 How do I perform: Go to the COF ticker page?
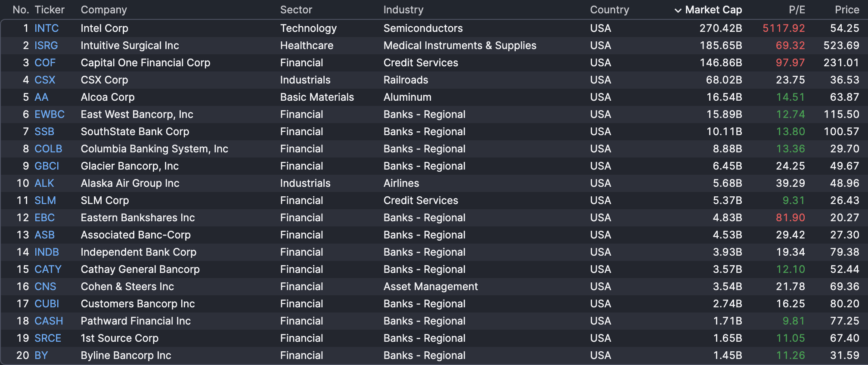(x=45, y=63)
